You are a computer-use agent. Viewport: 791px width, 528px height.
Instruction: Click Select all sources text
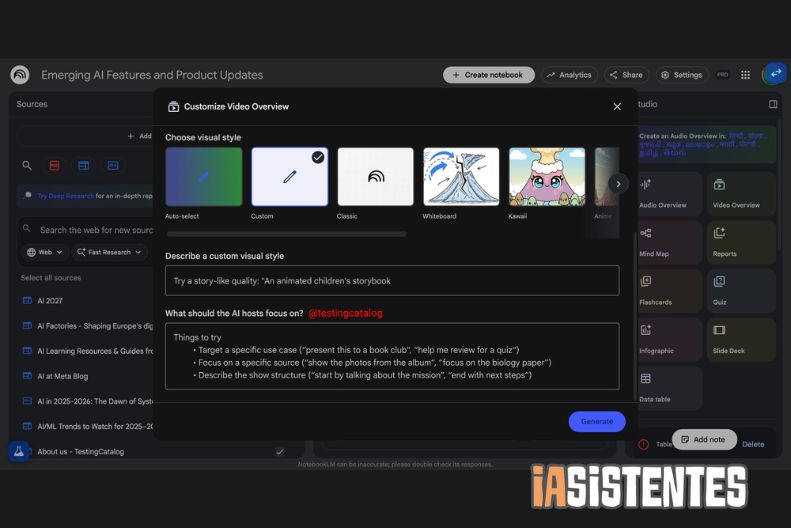point(51,278)
